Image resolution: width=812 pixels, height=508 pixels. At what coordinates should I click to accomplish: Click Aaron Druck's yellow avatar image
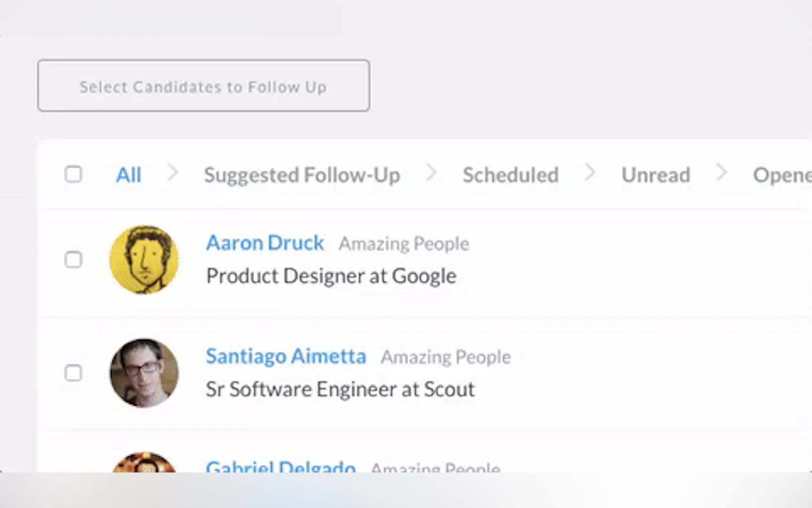[x=144, y=259]
